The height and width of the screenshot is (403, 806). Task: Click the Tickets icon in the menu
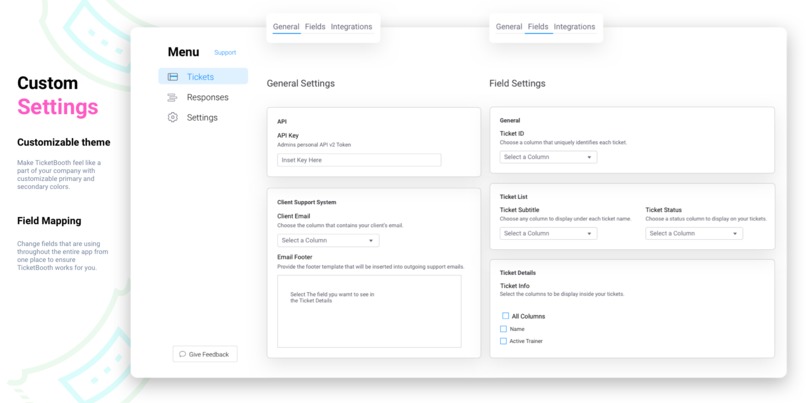click(x=173, y=77)
